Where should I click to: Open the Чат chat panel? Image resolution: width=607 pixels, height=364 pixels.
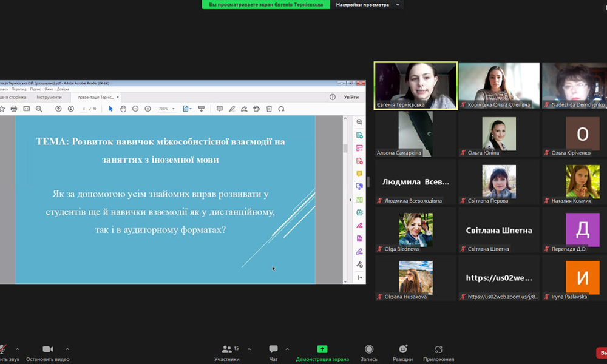273,353
